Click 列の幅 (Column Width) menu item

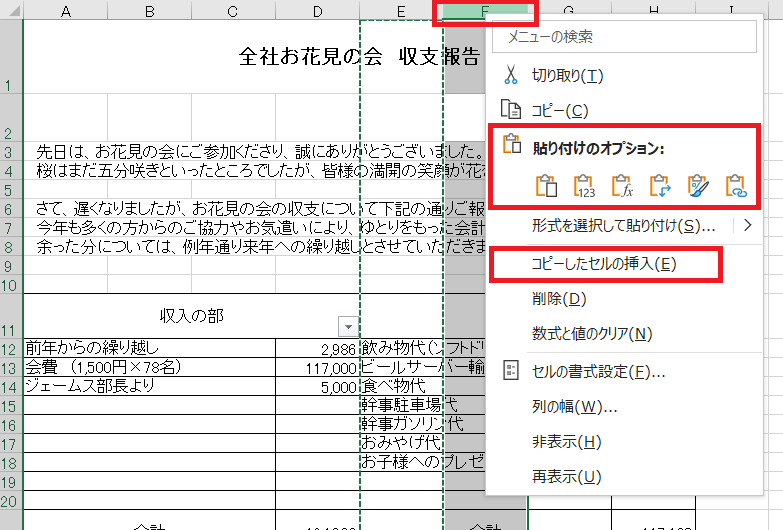pos(574,407)
